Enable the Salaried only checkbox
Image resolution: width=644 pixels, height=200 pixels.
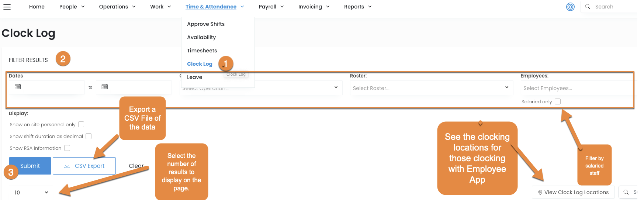tap(558, 101)
